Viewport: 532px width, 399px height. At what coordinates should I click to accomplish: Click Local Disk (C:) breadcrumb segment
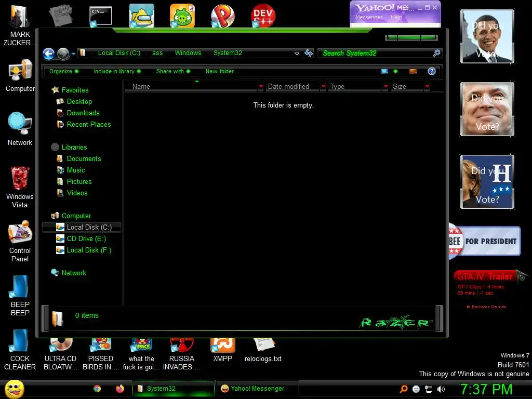[x=119, y=53]
